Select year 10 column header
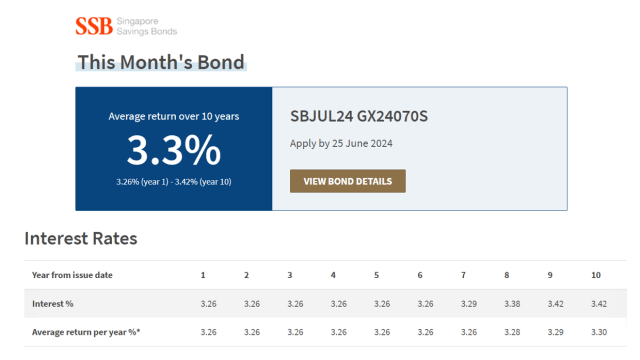This screenshot has width=640, height=360. 596,275
